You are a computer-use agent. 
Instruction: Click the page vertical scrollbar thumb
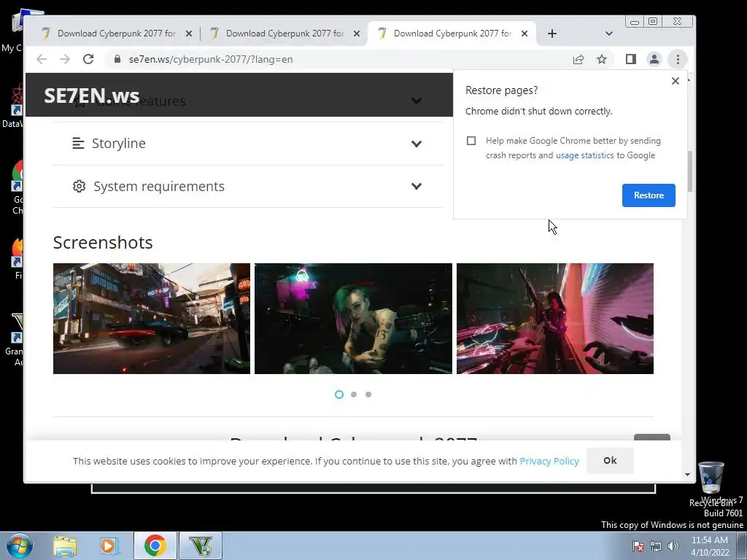coord(690,171)
